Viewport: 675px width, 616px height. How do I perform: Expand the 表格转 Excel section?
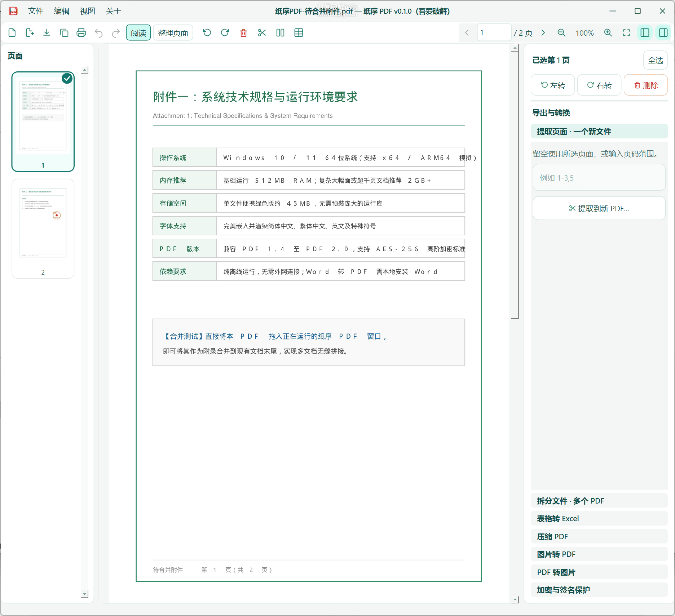(599, 518)
